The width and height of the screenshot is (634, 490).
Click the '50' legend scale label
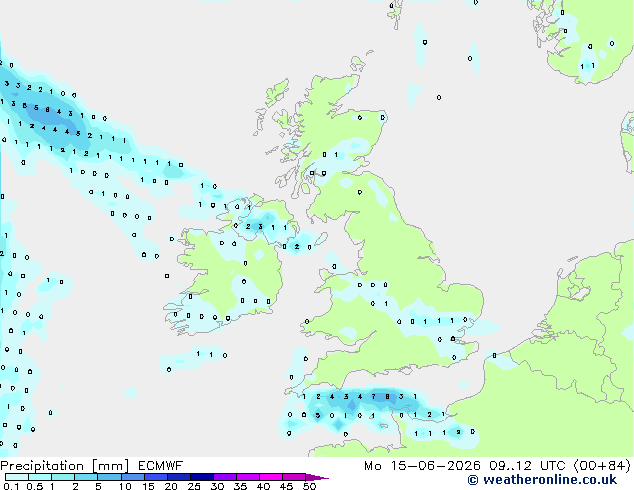(x=310, y=486)
